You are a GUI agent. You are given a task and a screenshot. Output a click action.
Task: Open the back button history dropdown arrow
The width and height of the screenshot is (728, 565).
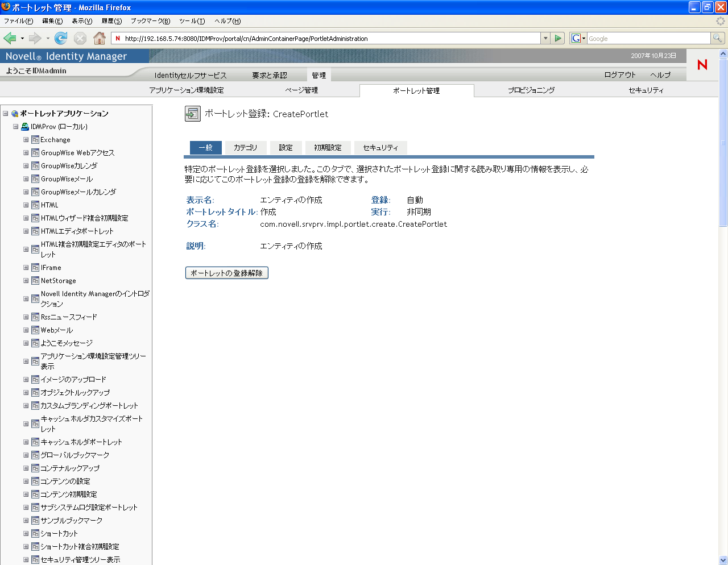pyautogui.click(x=22, y=38)
